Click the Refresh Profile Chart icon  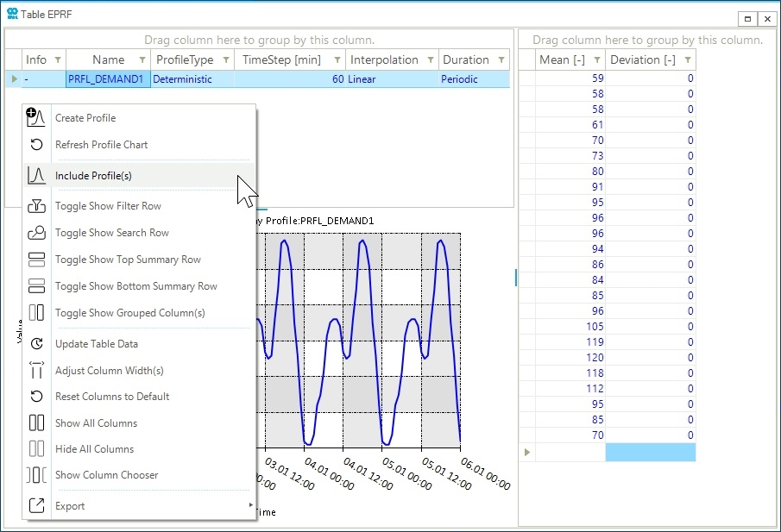click(x=36, y=145)
